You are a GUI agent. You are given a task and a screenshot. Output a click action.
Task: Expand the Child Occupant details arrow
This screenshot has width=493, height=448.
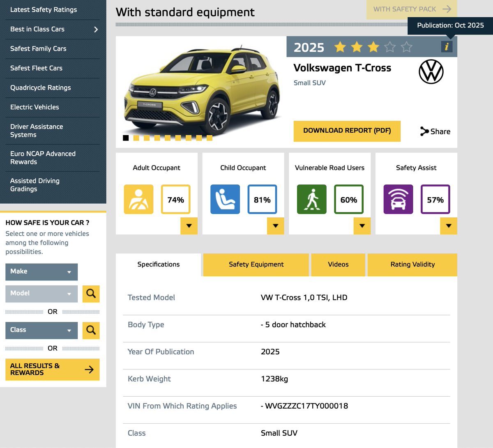276,226
